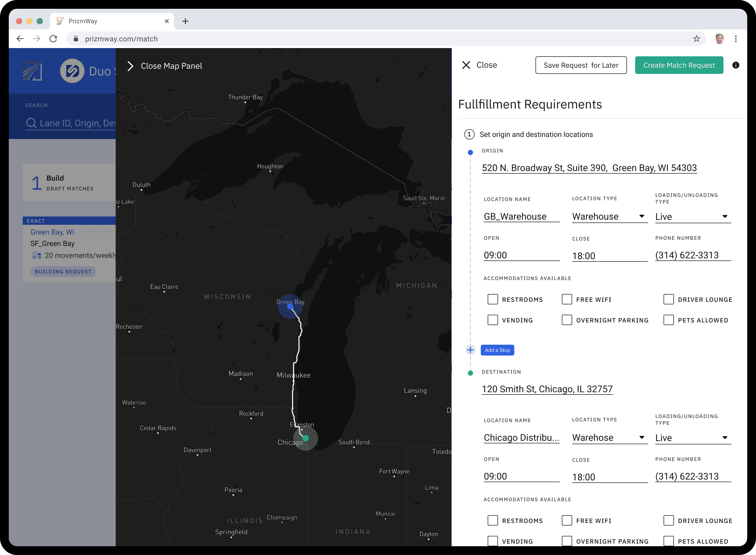Click the Close Map Panel arrow icon
The height and width of the screenshot is (555, 756).
coord(130,65)
